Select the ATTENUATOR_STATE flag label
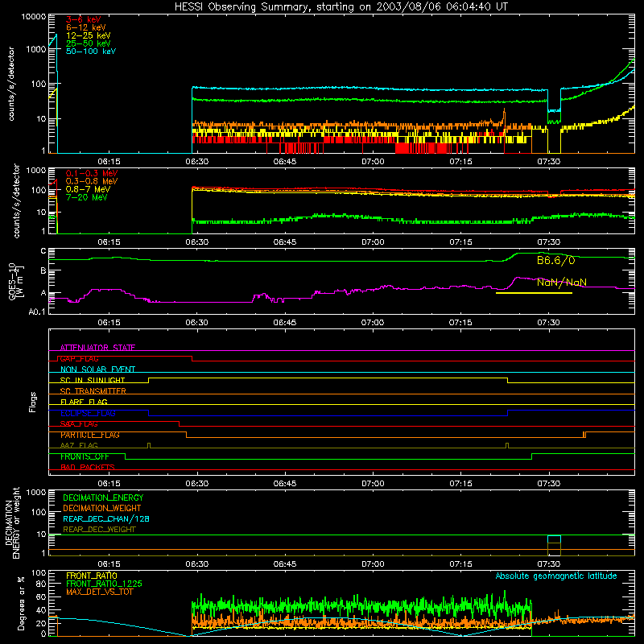644x644 pixels. click(x=97, y=348)
